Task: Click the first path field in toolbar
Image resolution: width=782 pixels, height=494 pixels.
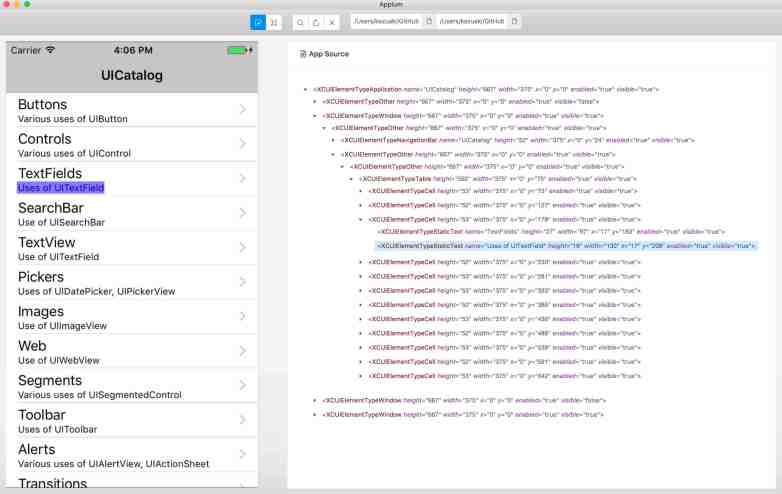Action: 387,21
